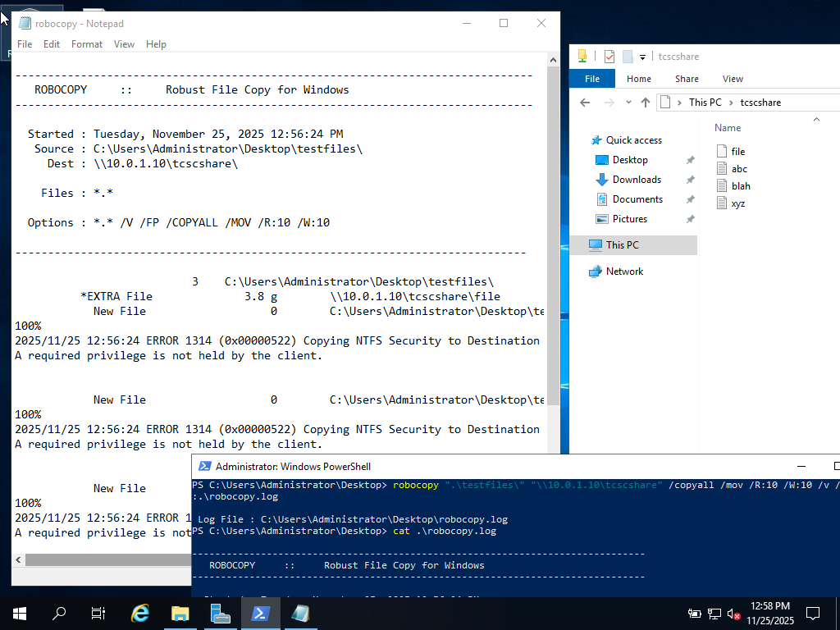Click the Back arrow in File Explorer
Screen dimensions: 840x630
click(585, 103)
